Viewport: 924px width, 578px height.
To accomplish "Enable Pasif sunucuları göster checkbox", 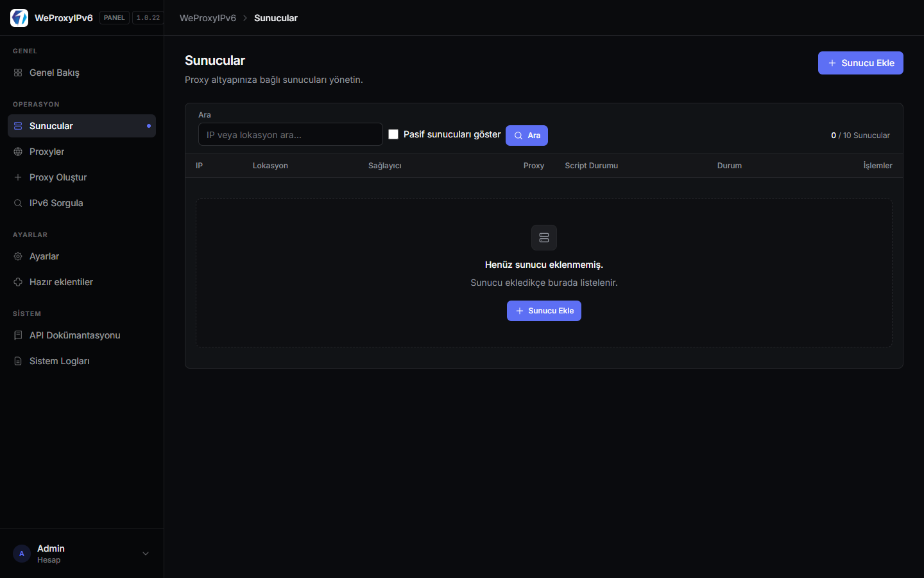I will [393, 134].
